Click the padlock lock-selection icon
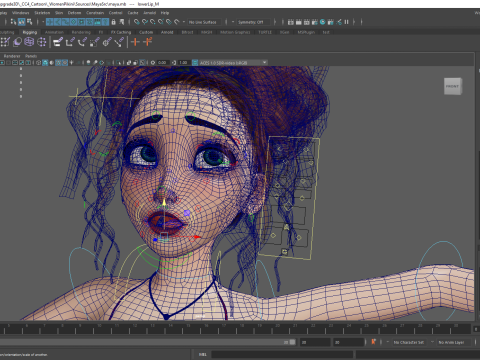The image size is (480, 360). pyautogui.click(x=113, y=22)
